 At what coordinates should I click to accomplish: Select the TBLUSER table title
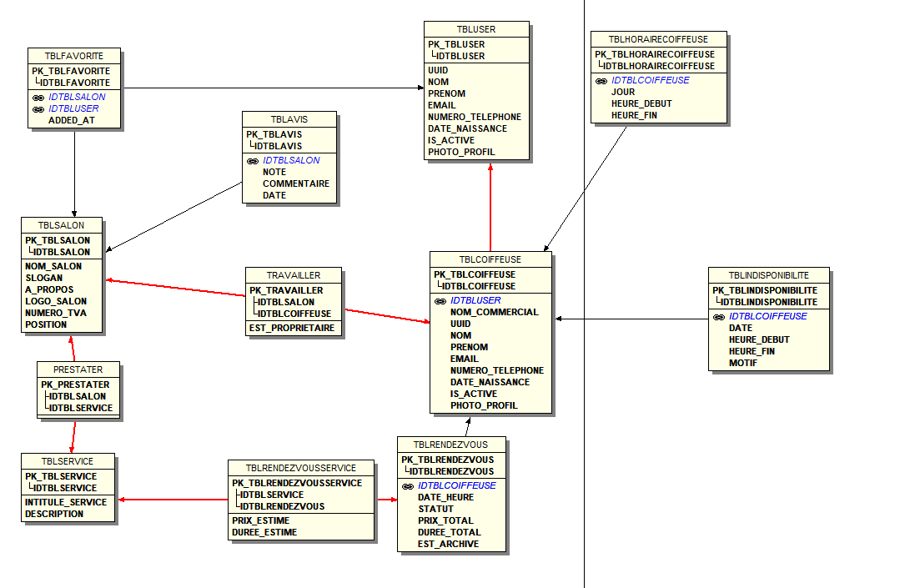(x=476, y=29)
